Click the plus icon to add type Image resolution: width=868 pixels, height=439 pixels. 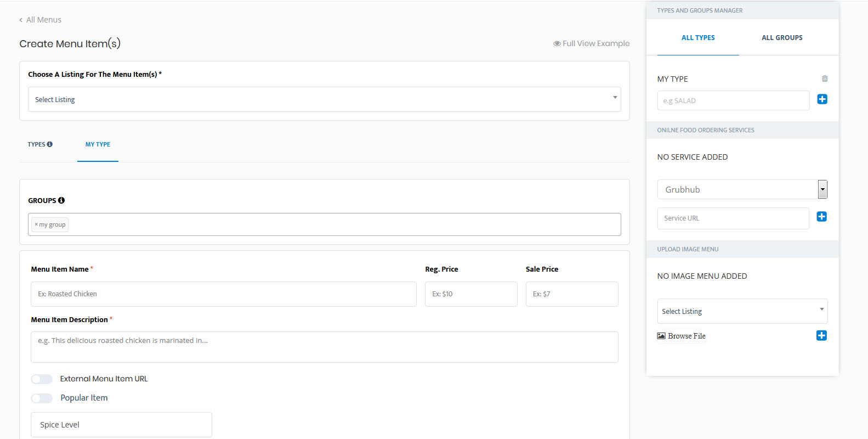(822, 99)
